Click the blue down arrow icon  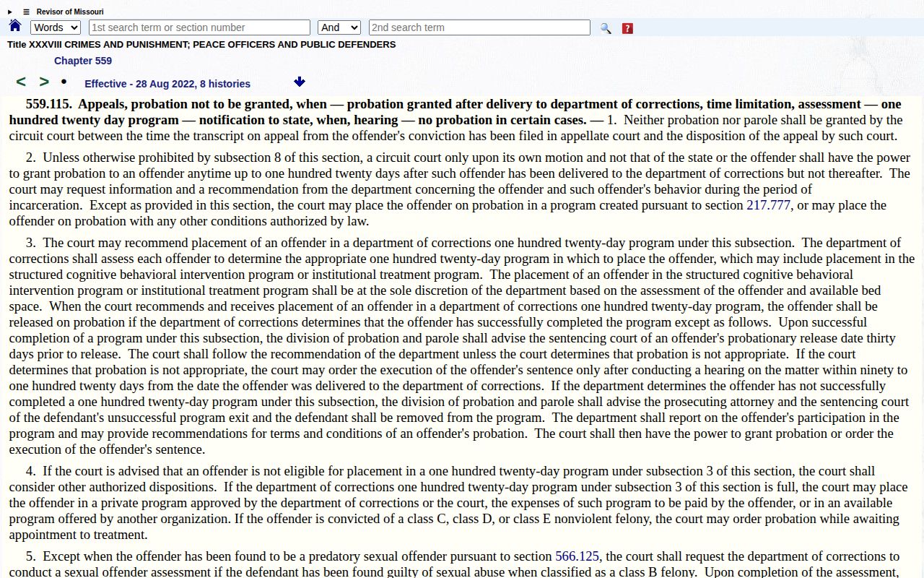click(300, 82)
